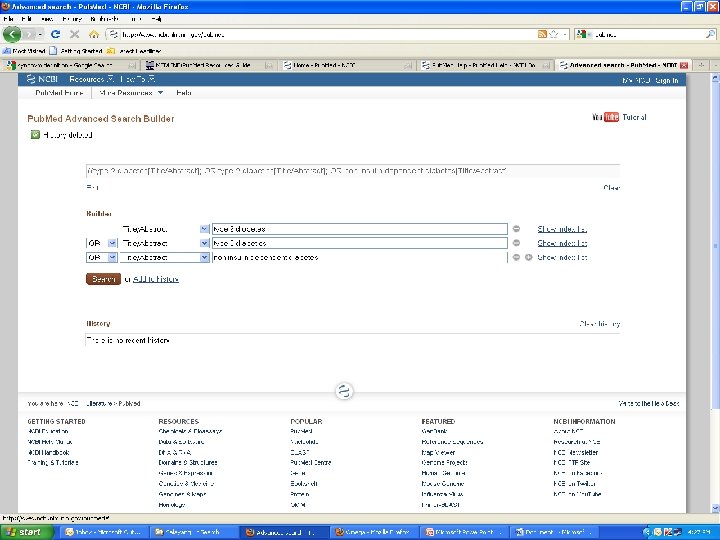Screen dimensions: 720x540
Task: Open the PubMed Central footer link
Action: [311, 462]
